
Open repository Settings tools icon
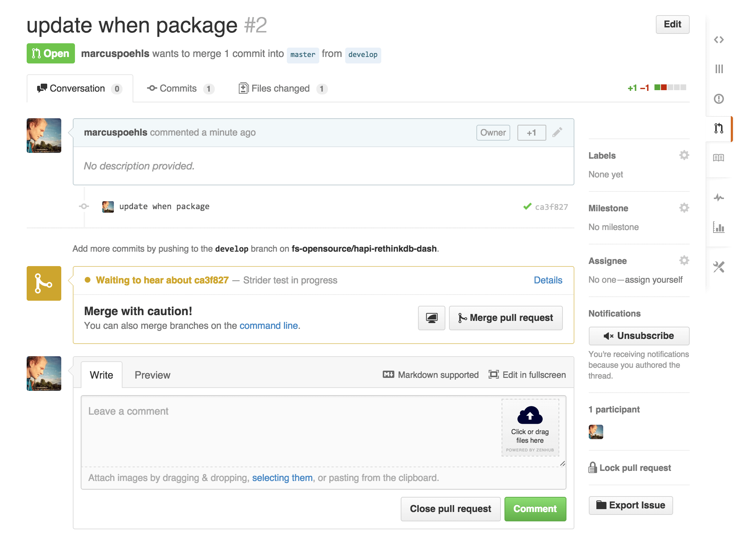719,267
